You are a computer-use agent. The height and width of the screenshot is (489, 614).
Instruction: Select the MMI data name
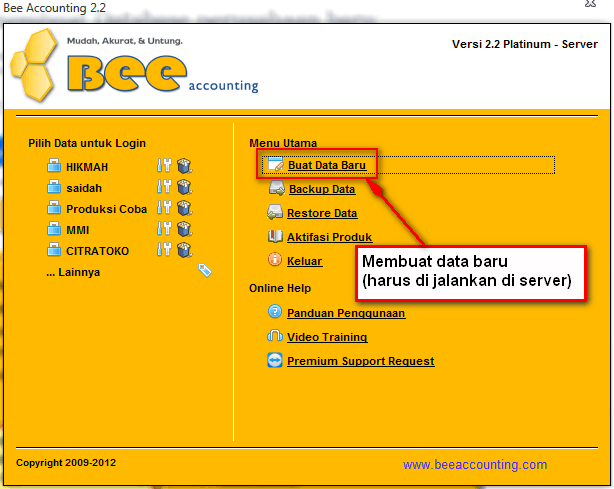pyautogui.click(x=78, y=230)
